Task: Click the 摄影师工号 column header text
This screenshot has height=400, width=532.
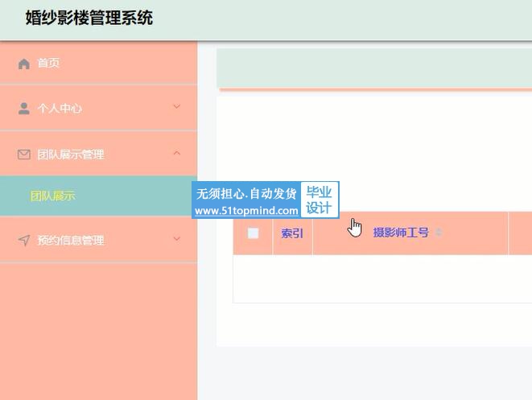Action: coord(401,233)
